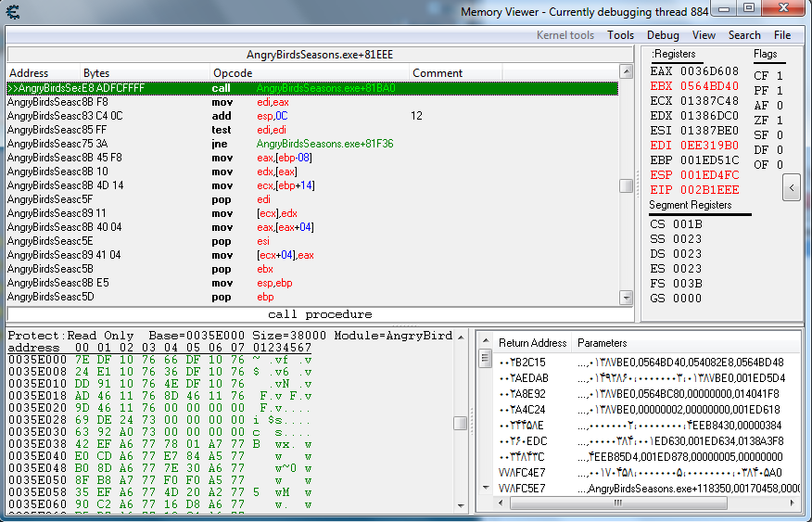The width and height of the screenshot is (812, 522).
Task: Open the View menu
Action: tap(704, 35)
